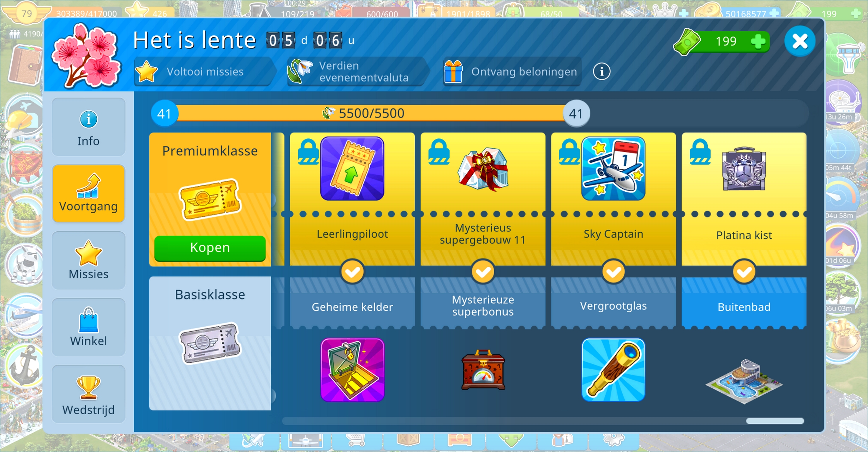Screen dimensions: 868x452
Task: Click the Geheime kelder label
Action: (352, 307)
